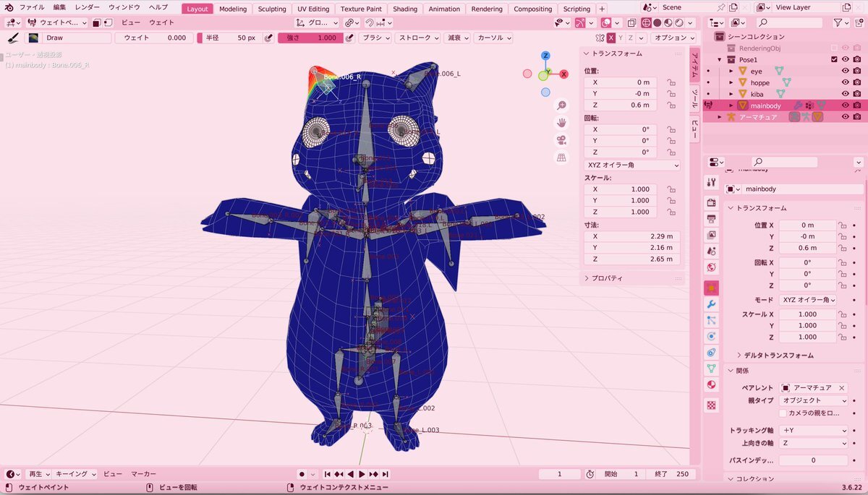
Task: Click the 強さ strength slider
Action: (306, 38)
